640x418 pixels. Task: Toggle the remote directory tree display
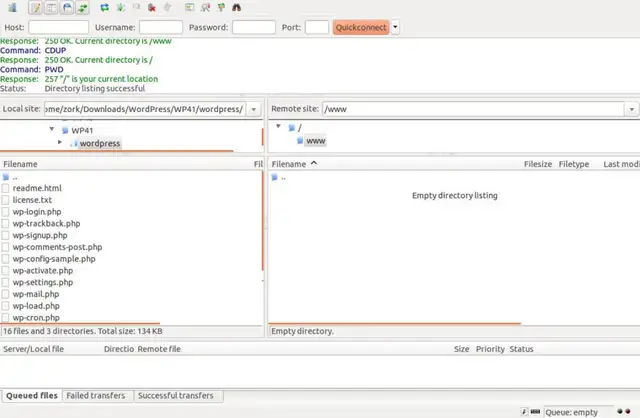67,8
